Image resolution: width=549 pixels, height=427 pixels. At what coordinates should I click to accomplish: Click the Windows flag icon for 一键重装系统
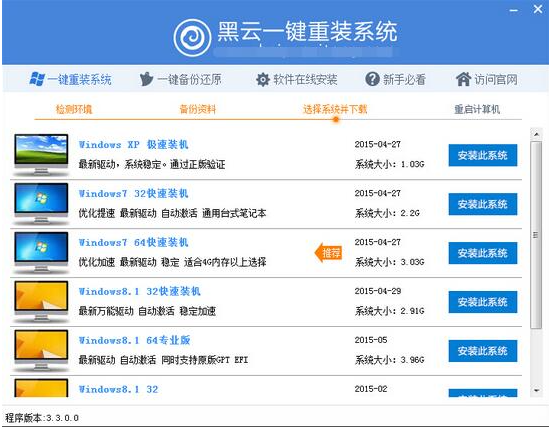[x=37, y=79]
